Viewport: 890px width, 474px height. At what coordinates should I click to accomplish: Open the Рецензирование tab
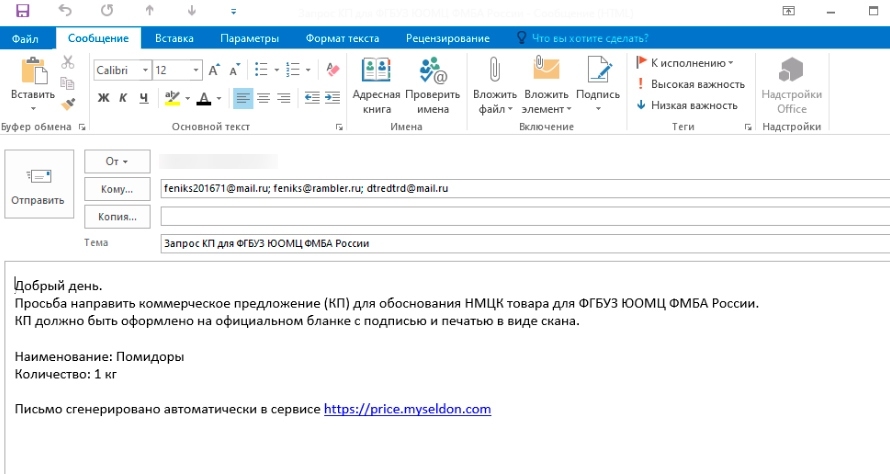click(x=448, y=39)
